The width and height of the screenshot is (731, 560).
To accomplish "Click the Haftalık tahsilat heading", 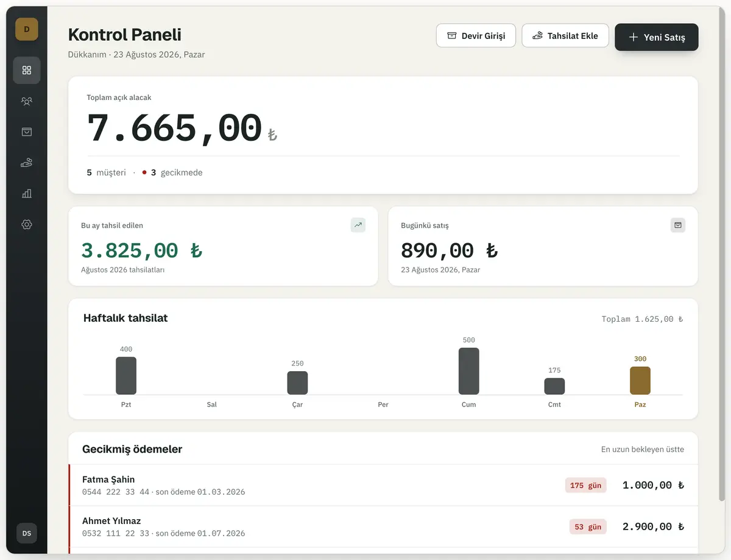I will (125, 318).
